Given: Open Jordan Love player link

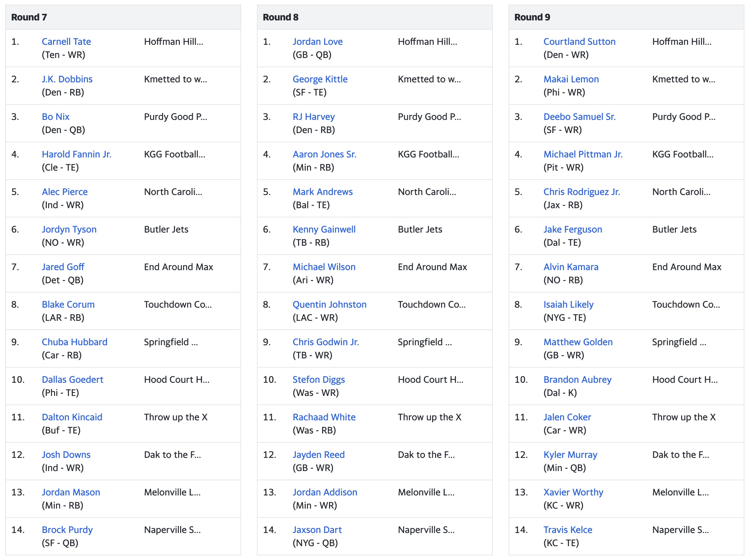Looking at the screenshot, I should pos(318,42).
